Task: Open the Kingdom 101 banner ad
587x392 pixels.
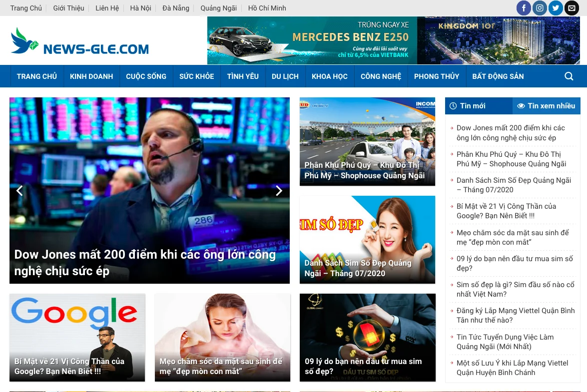Action: coord(499,40)
